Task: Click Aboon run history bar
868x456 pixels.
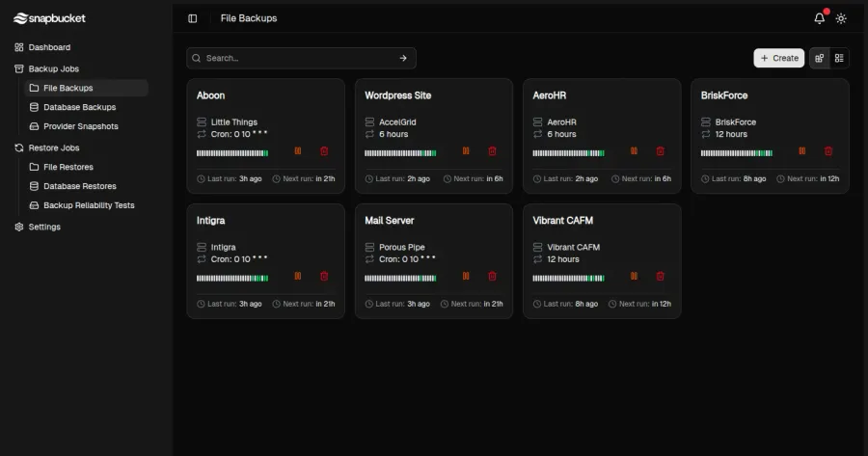Action: [232, 153]
